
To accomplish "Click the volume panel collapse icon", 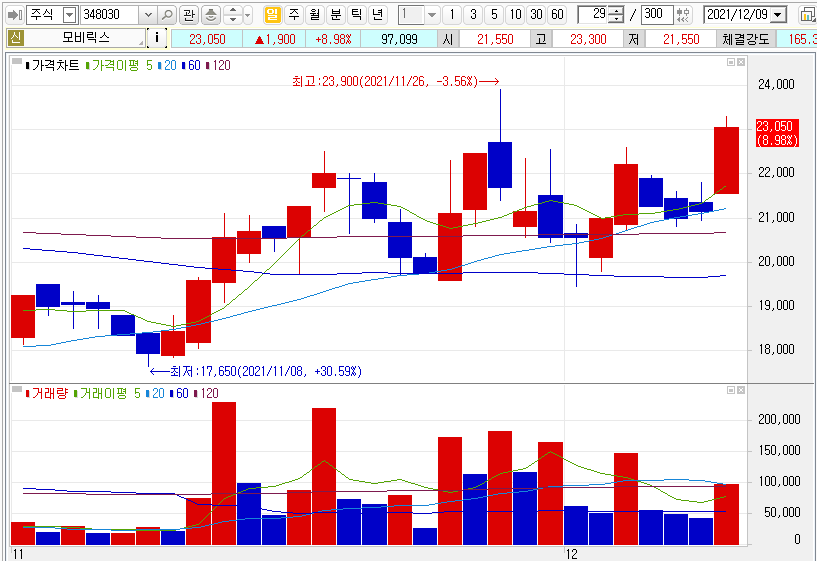I will point(17,390).
